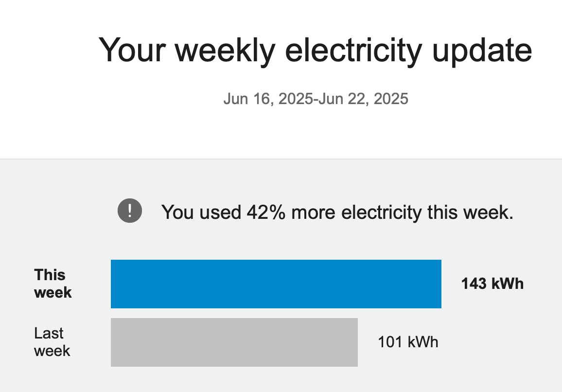Image resolution: width=562 pixels, height=392 pixels.
Task: Click the gray Last week usage bar
Action: click(x=234, y=342)
